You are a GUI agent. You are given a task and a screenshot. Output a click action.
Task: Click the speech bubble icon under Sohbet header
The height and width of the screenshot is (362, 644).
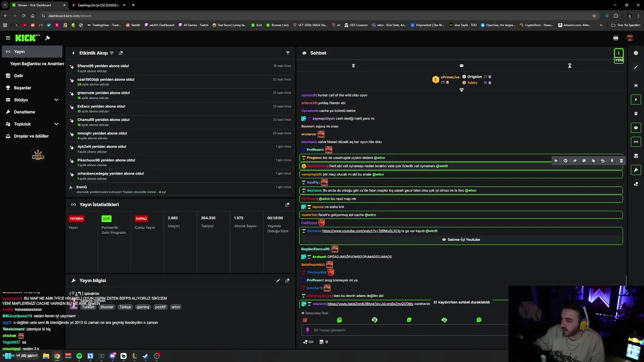pos(461,65)
